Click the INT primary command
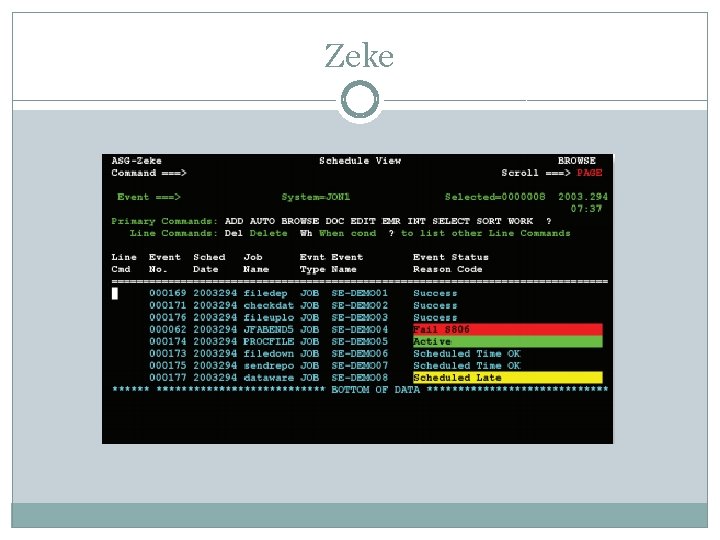 coord(416,221)
